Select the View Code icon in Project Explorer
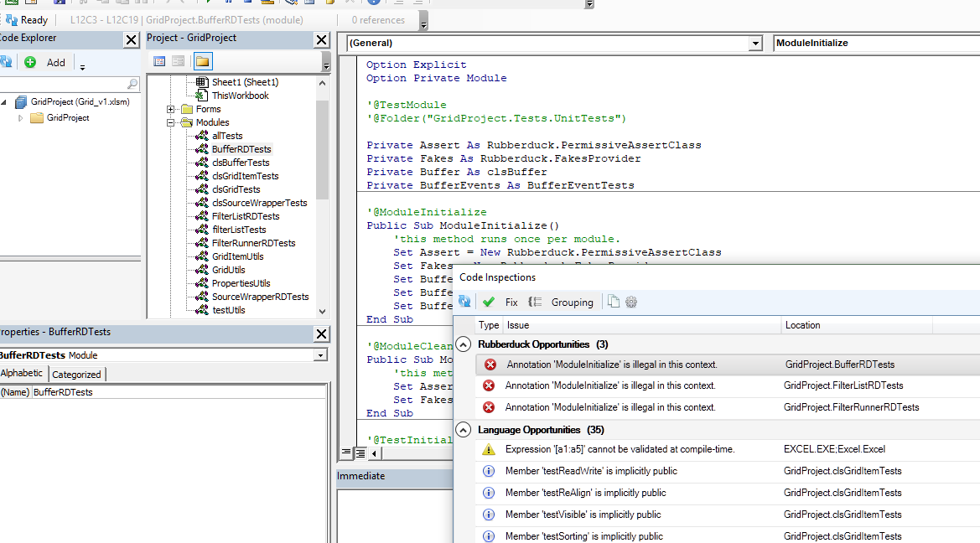Screen dimensions: 980x543 159,61
